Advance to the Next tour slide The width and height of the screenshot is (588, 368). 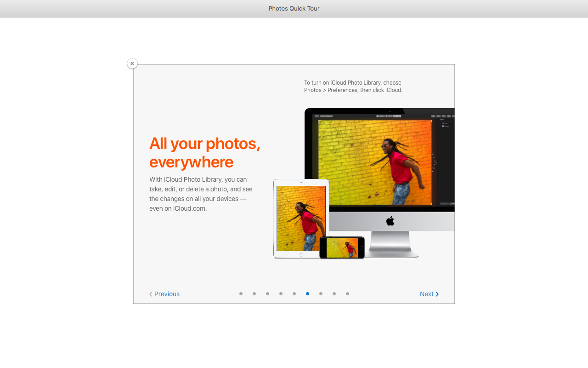click(429, 294)
